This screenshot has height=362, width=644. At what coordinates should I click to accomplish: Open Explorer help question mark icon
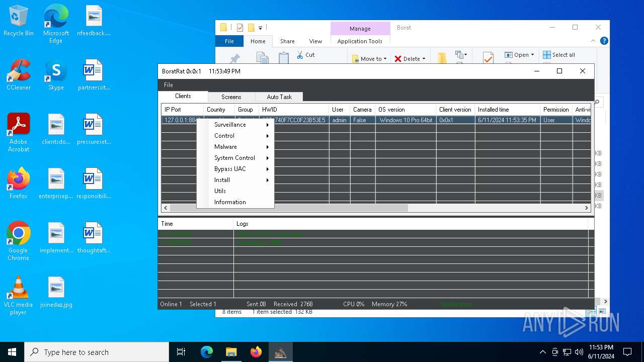pyautogui.click(x=604, y=41)
